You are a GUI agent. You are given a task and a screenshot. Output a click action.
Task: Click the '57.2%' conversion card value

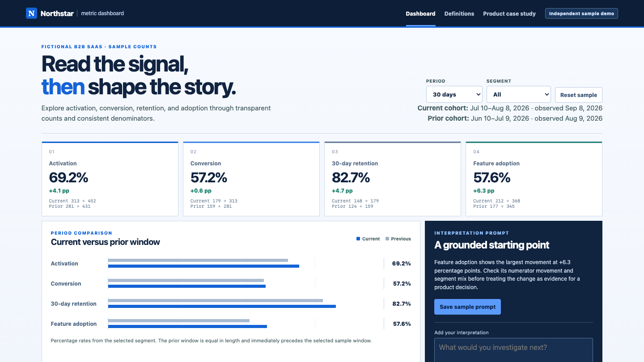209,177
